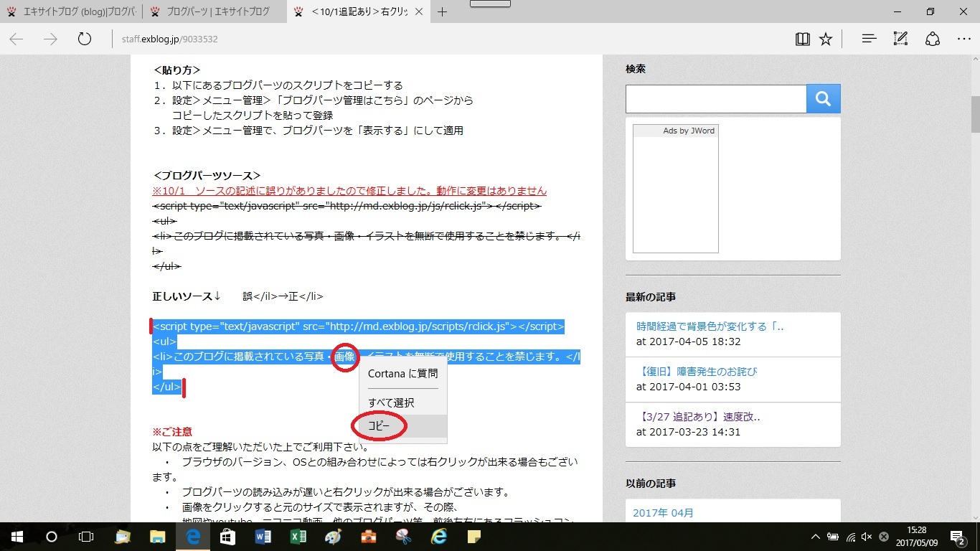Click the ＜ブログパーツソース＞ heading
Viewport: 980px width, 551px height.
coord(207,176)
